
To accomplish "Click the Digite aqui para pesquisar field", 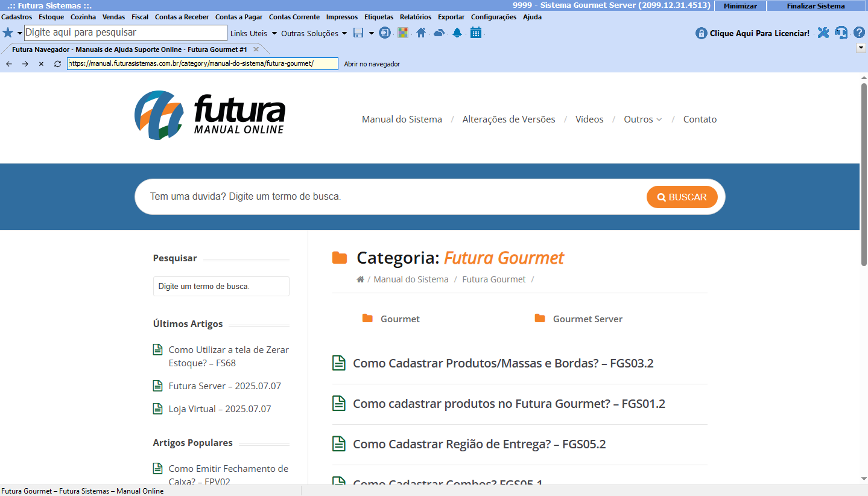I will pyautogui.click(x=125, y=33).
